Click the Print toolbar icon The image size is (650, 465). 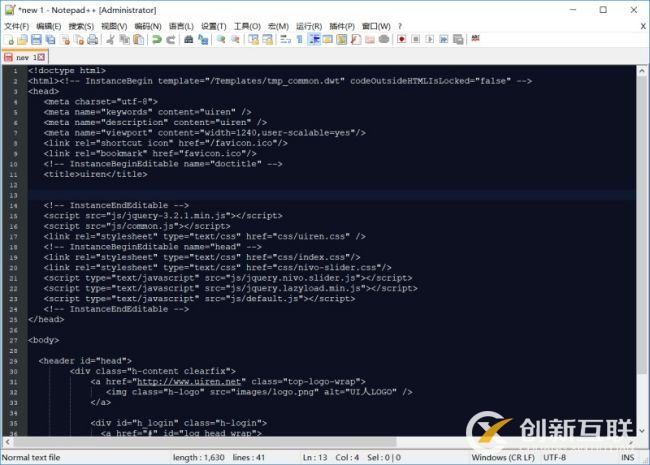[x=93, y=40]
